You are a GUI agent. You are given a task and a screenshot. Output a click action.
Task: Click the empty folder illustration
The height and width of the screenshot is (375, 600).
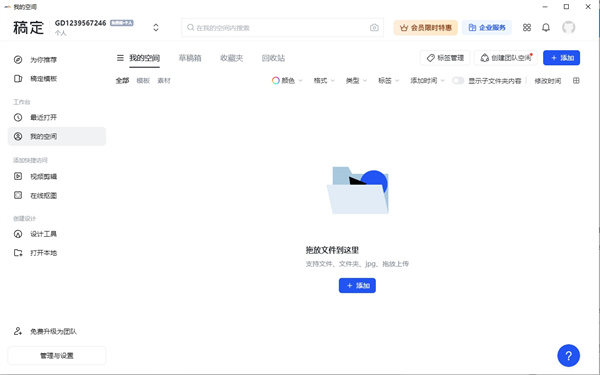point(357,190)
